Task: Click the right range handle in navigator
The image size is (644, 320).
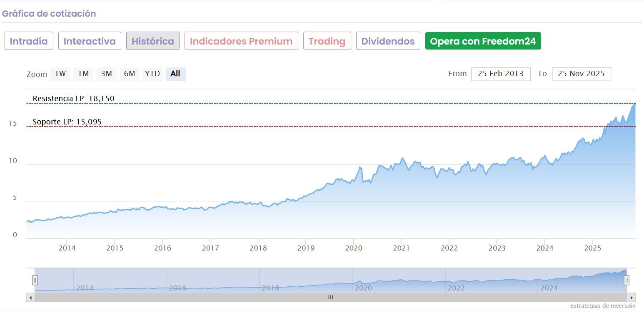Action: 626,280
